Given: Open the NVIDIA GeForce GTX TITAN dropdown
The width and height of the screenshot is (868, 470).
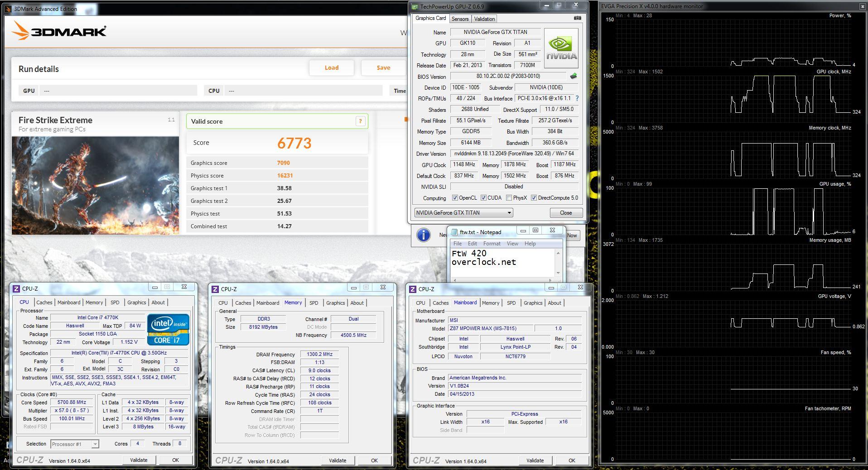Looking at the screenshot, I should pyautogui.click(x=463, y=212).
